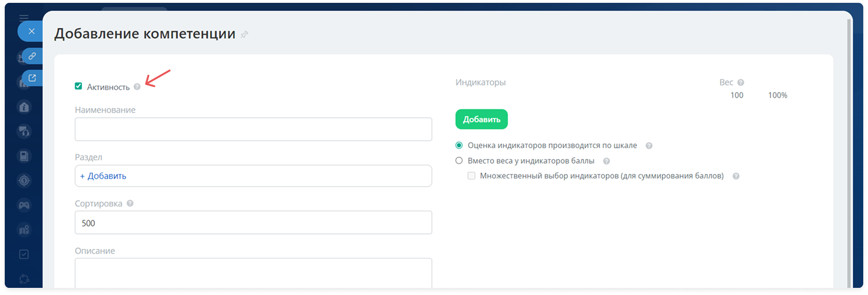Click the help icon beside Вес
Image resolution: width=868 pixels, height=295 pixels.
click(x=740, y=83)
